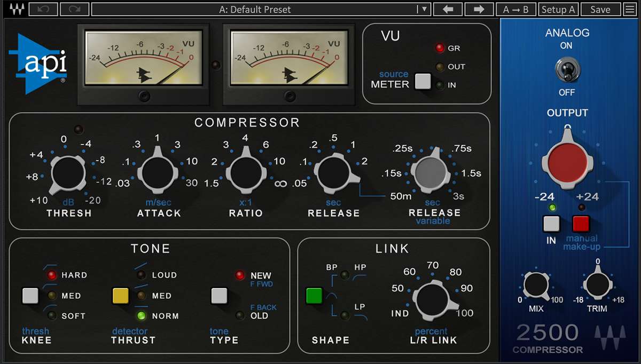Load previous preset with left arrow

coord(447,9)
